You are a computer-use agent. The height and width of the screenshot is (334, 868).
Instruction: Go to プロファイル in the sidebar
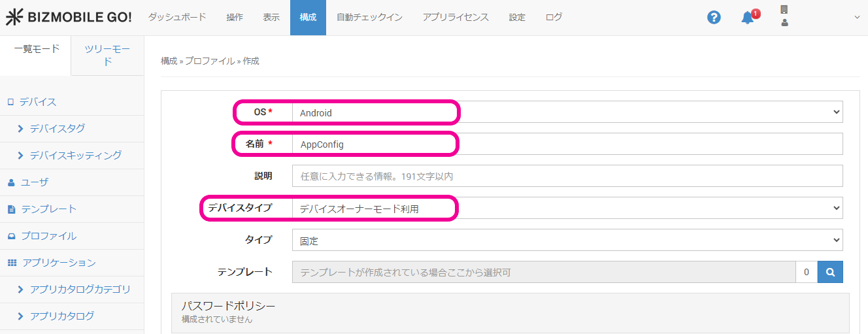(48, 236)
